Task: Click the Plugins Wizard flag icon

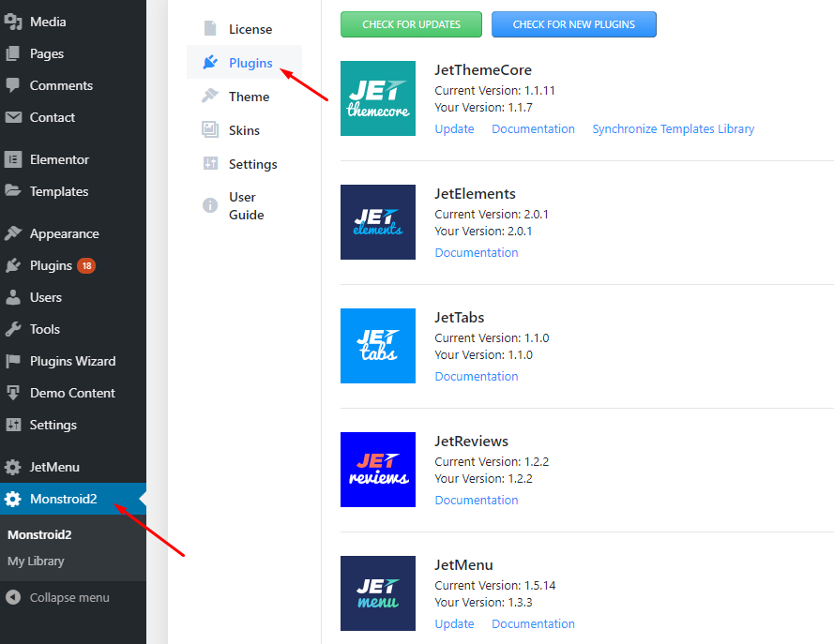Action: click(x=13, y=361)
